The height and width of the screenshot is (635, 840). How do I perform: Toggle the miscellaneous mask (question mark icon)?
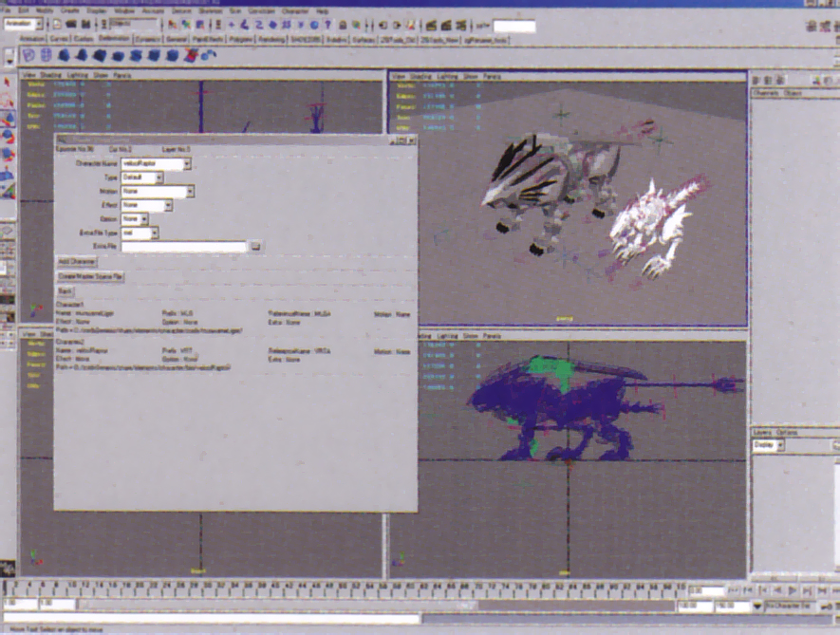[327, 25]
